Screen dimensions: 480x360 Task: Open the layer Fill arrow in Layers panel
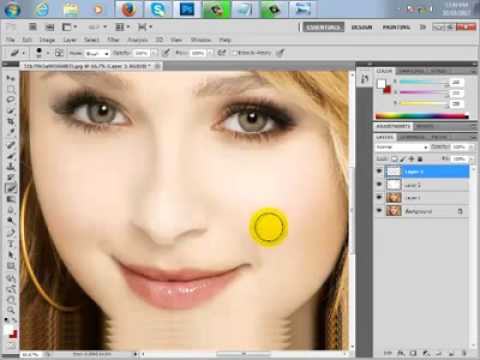pos(471,159)
